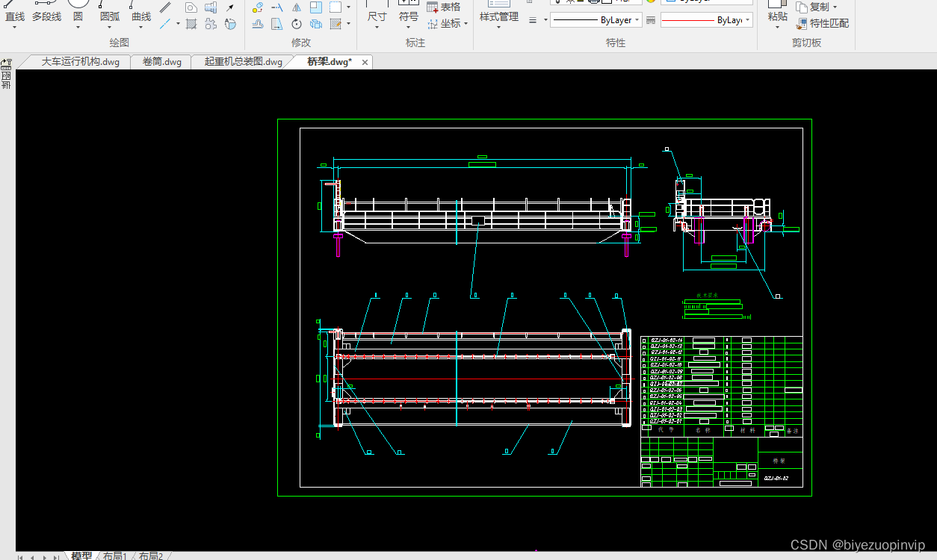Viewport: 937px width, 560px height.
Task: Click the side panel icon left of the document tabs
Action: coord(6,63)
